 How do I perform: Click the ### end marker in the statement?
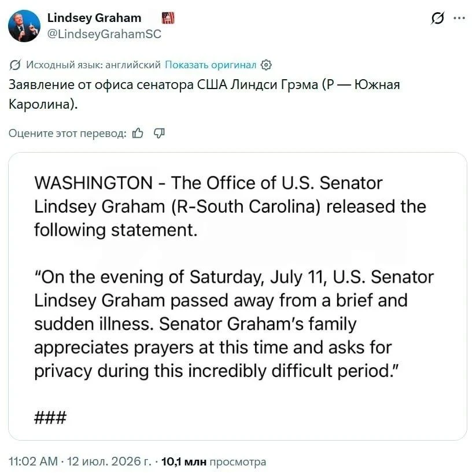[x=50, y=417]
